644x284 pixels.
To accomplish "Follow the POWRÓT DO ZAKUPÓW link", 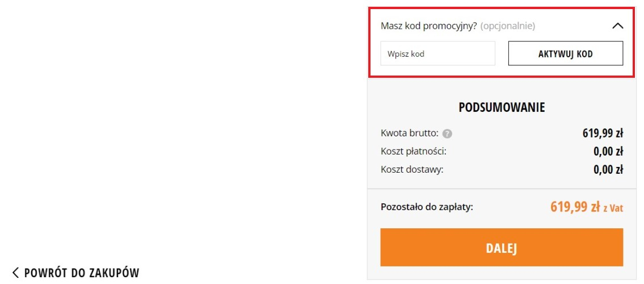I will point(82,273).
